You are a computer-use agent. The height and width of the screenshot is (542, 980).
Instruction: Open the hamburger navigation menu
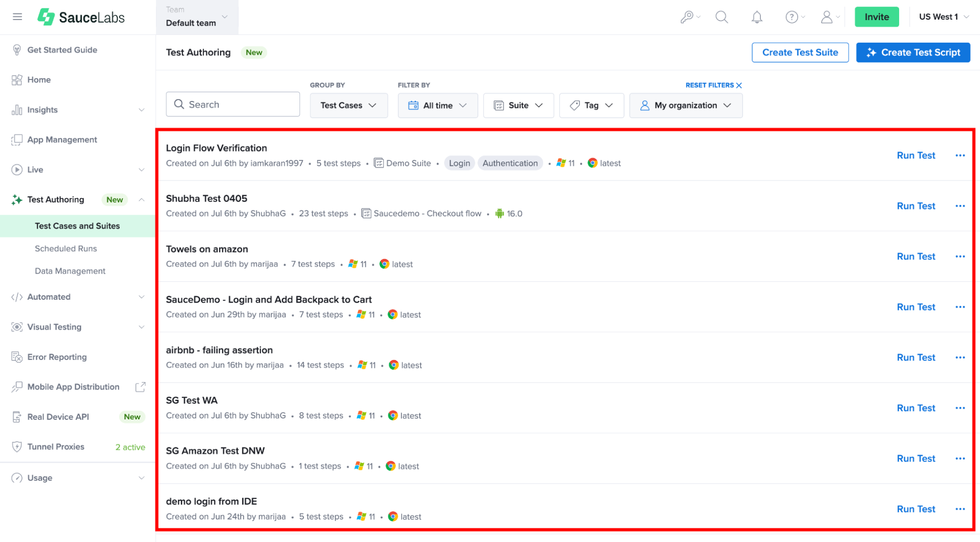coord(17,17)
